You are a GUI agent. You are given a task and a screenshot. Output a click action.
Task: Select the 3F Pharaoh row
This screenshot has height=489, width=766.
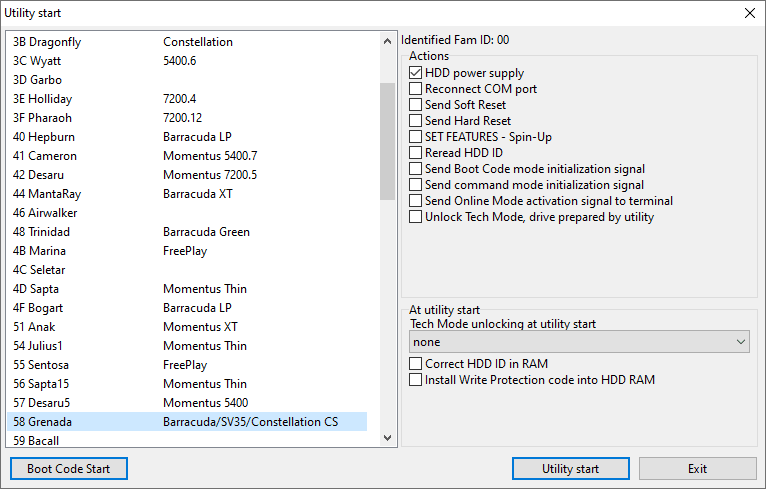187,118
